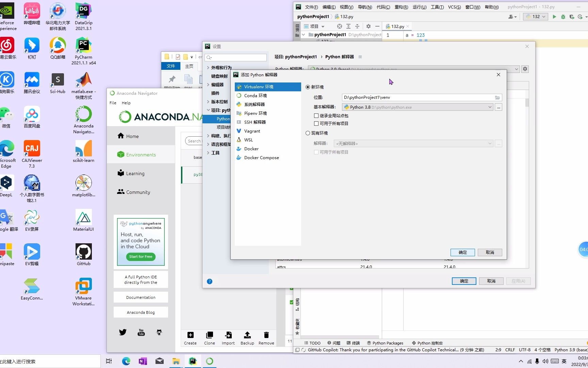Clone environment in Anaconda Navigator
The width and height of the screenshot is (588, 368).
210,338
